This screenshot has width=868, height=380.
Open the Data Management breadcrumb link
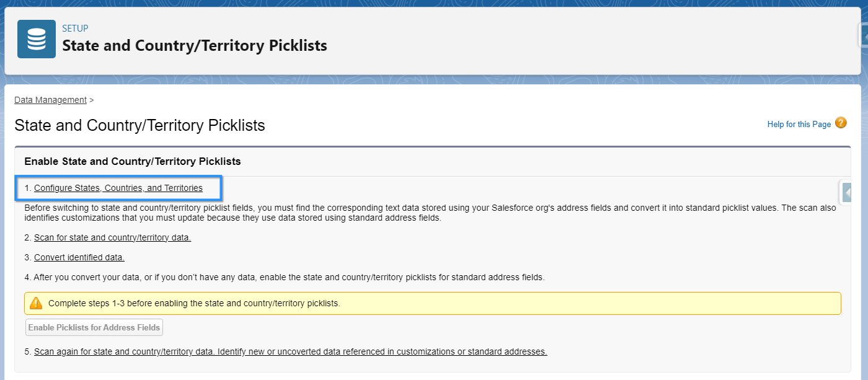[x=50, y=100]
